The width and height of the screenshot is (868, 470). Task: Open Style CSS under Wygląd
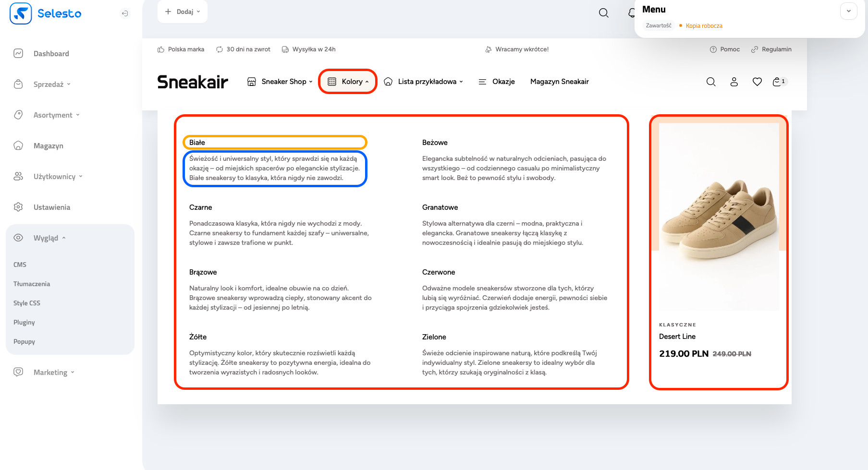coord(27,303)
